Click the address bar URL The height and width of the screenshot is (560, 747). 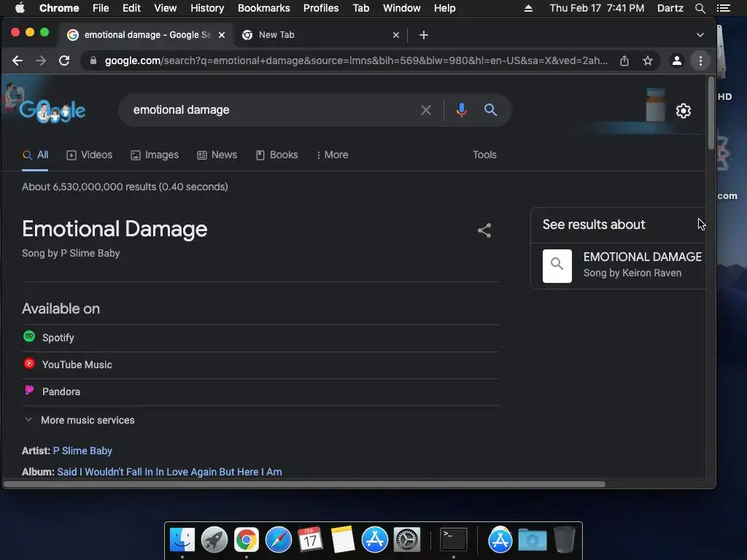356,61
